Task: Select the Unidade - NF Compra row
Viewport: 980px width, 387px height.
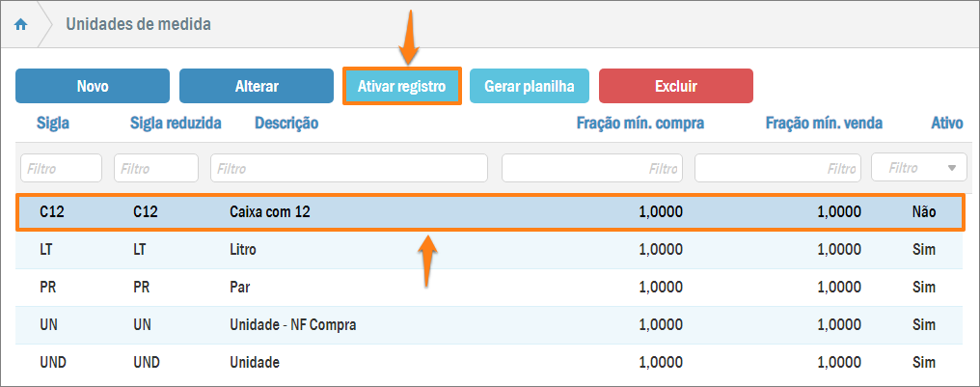Action: 489,325
